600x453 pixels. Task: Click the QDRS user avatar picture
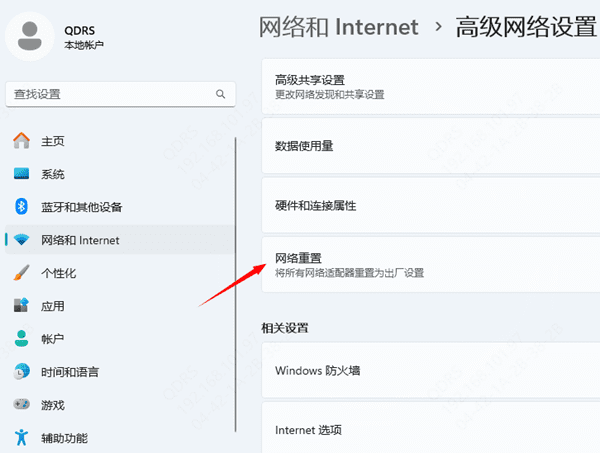(x=29, y=36)
